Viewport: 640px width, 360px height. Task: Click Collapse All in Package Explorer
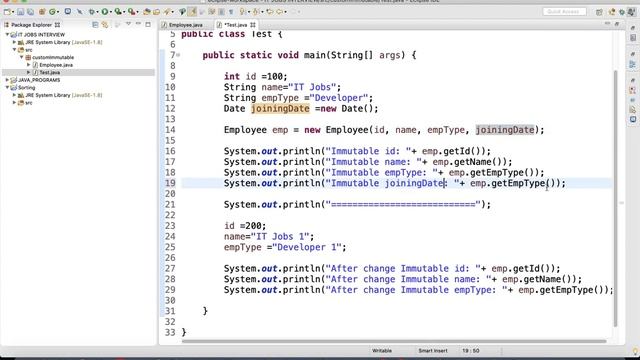point(96,25)
